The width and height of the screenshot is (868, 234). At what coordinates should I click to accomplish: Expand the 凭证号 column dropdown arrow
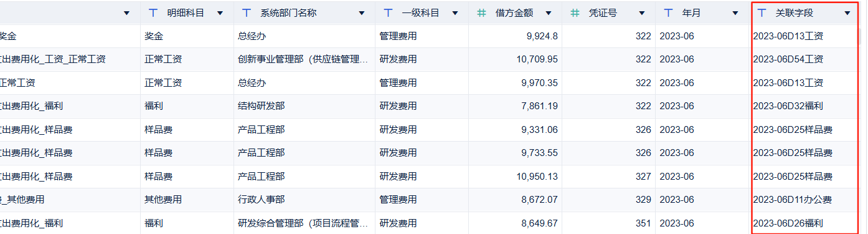pos(641,13)
